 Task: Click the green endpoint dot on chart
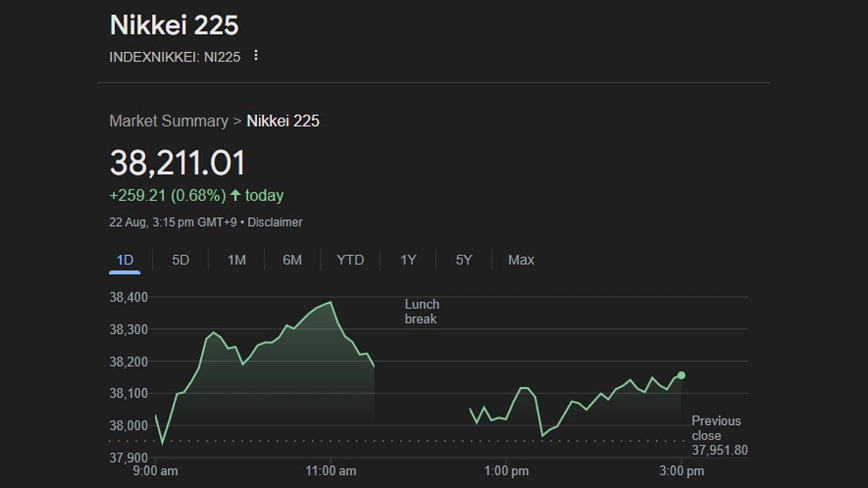681,375
